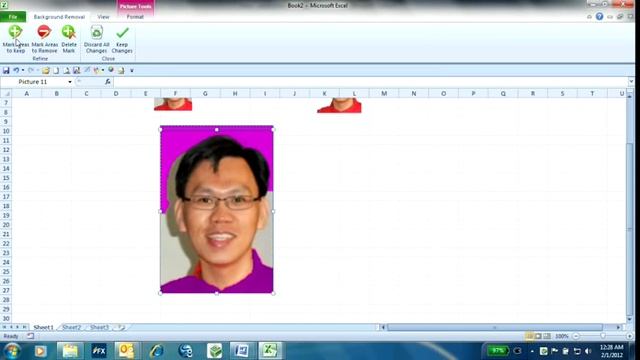This screenshot has height=360, width=640.
Task: Open Word from taskbar
Action: tap(242, 351)
